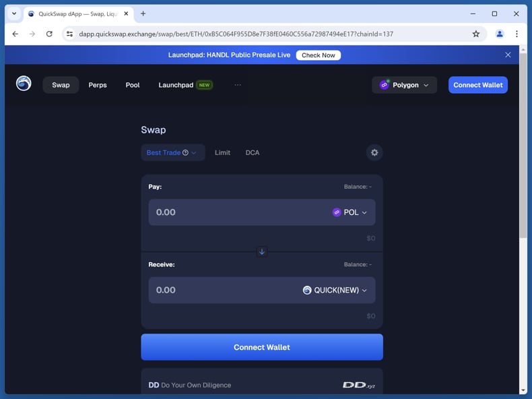Maximize the Chrome window
The height and width of the screenshot is (399, 532).
coord(494,13)
